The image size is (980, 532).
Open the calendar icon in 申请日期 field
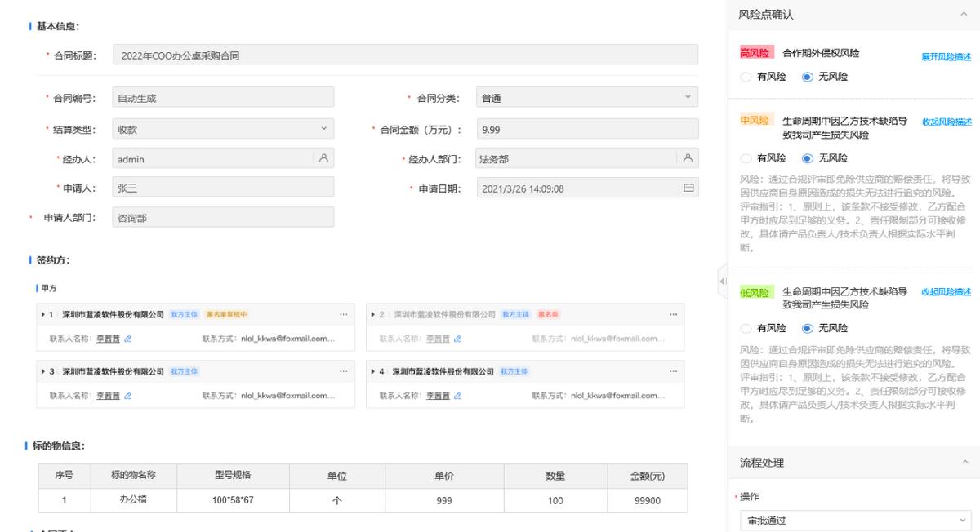point(688,188)
